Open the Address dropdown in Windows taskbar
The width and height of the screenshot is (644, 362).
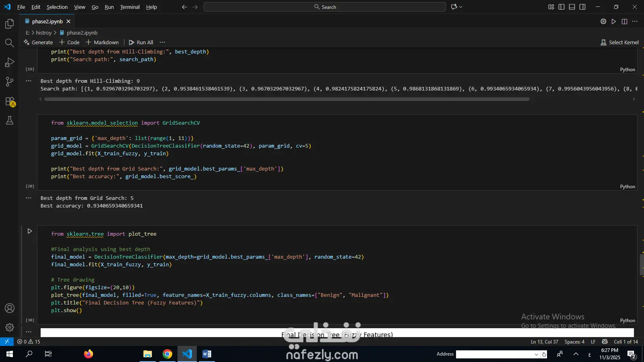click(x=536, y=354)
